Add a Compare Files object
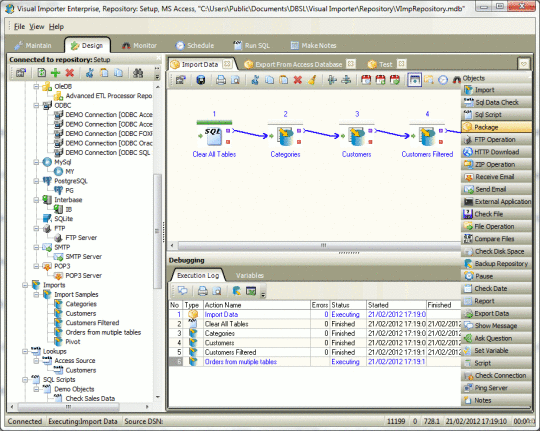This screenshot has width=540, height=431. click(496, 239)
